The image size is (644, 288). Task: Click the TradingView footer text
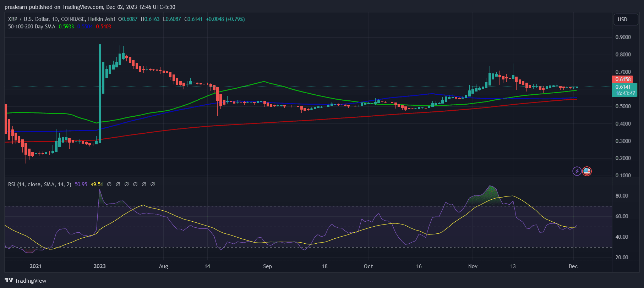pyautogui.click(x=31, y=281)
